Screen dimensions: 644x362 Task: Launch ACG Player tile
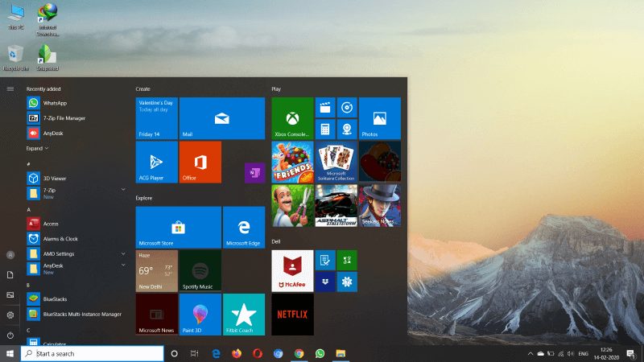click(x=157, y=162)
